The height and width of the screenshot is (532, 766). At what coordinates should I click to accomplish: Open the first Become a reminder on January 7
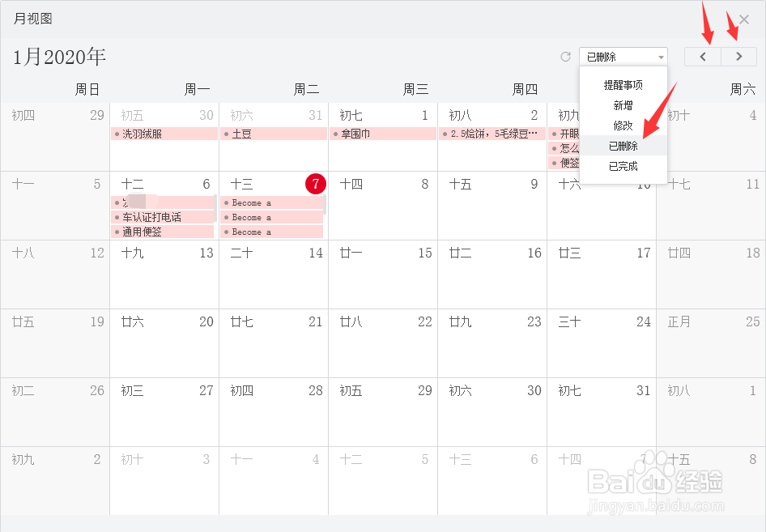coord(251,202)
